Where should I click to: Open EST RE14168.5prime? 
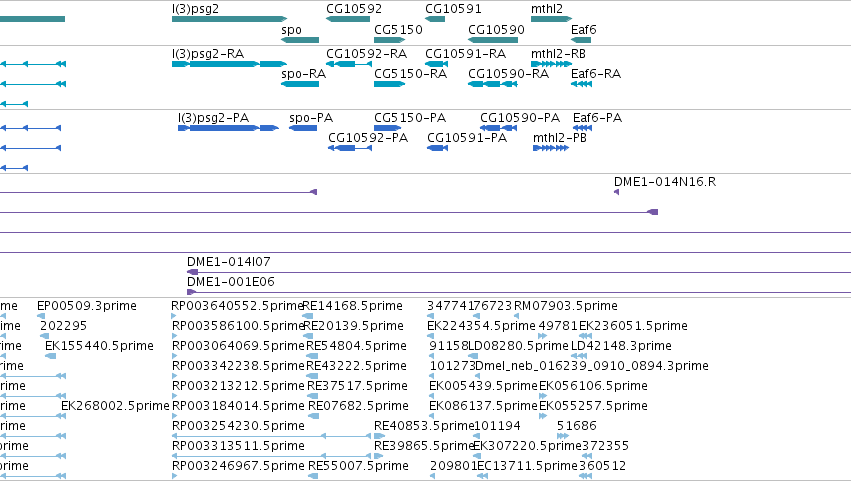[x=352, y=306]
